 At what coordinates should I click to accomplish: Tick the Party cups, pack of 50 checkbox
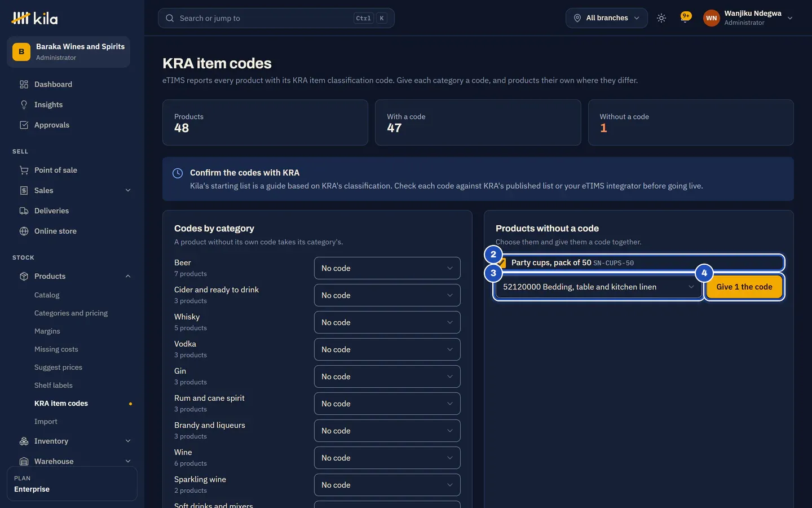[x=501, y=263]
